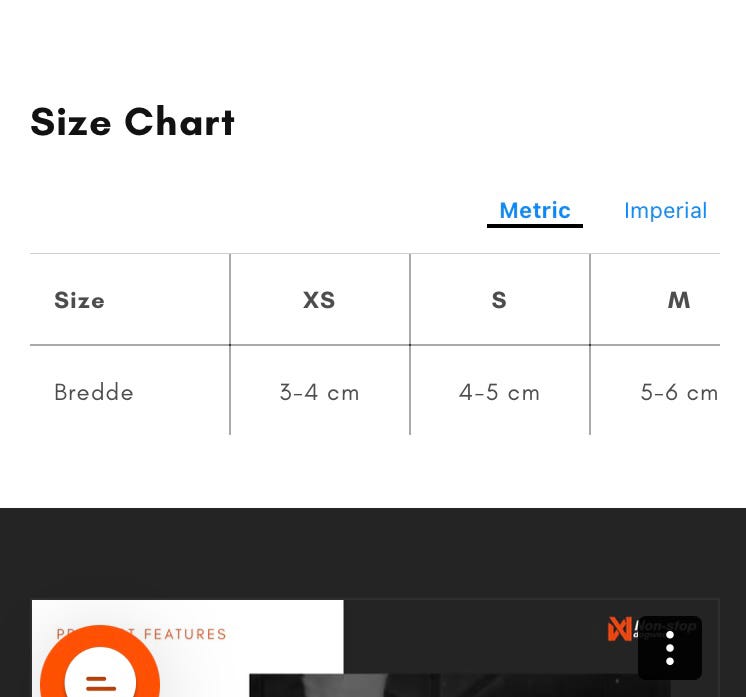
Task: Switch to the Metric tab
Action: coord(535,210)
